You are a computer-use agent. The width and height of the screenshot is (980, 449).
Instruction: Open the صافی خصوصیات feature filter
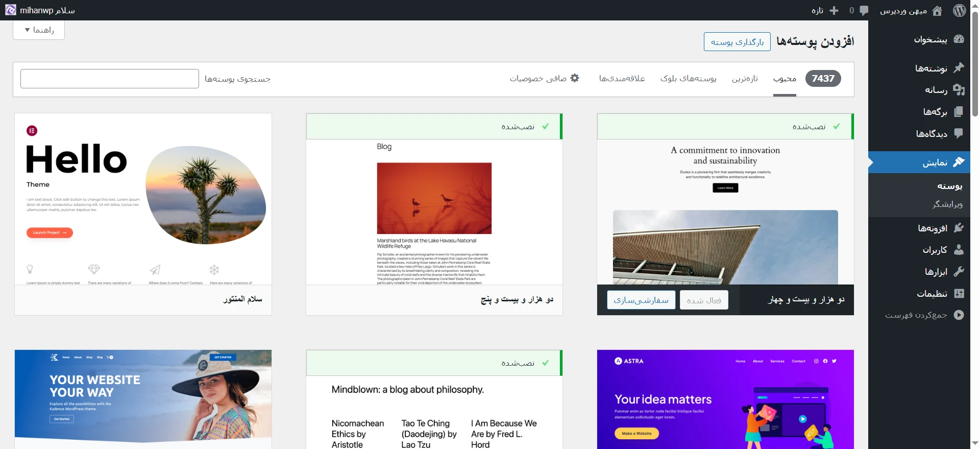pyautogui.click(x=544, y=79)
